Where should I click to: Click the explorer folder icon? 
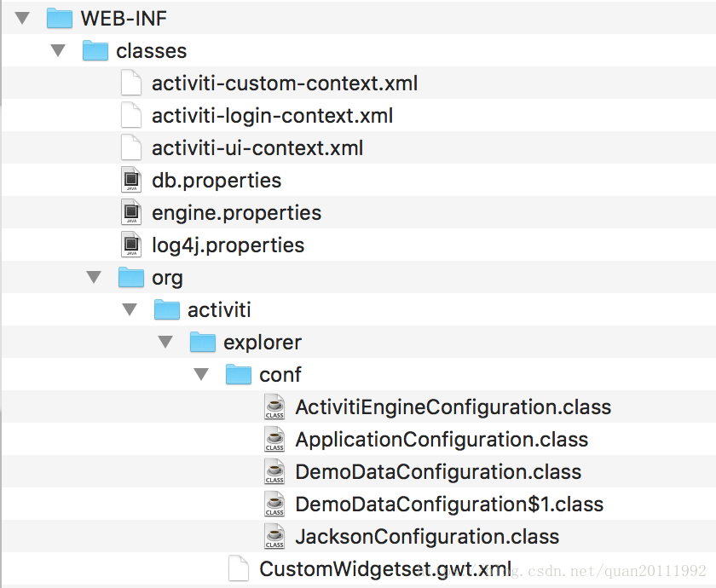point(203,342)
